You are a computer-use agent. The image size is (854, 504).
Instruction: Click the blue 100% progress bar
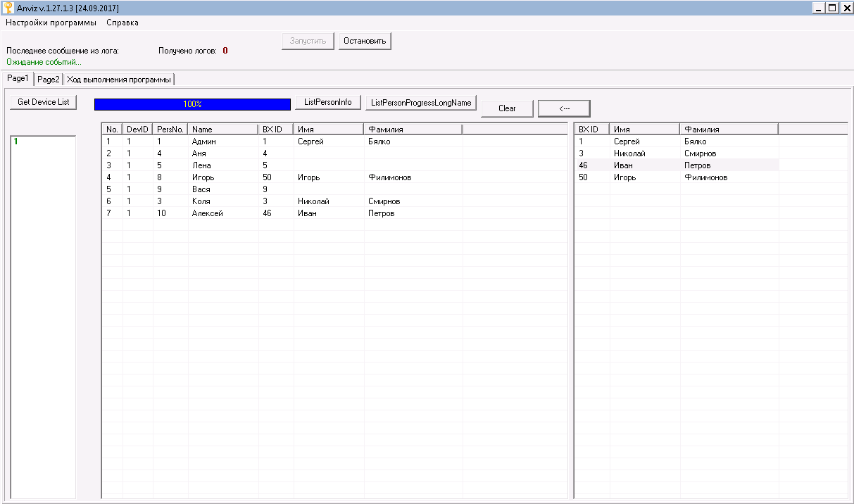[192, 104]
